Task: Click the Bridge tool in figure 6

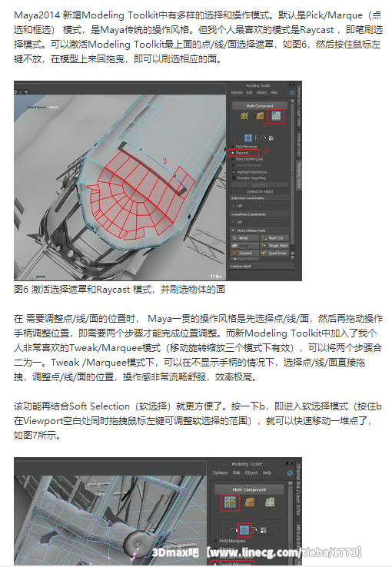Action: [245, 246]
